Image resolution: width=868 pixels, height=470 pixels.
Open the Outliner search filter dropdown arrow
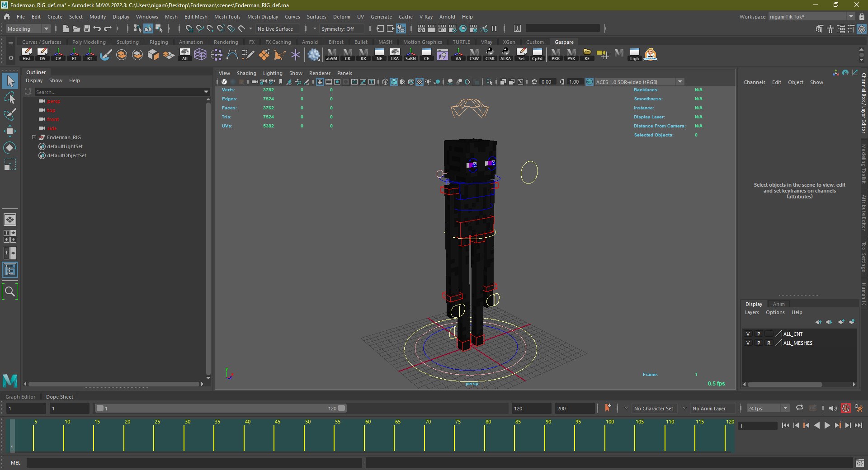click(x=206, y=92)
